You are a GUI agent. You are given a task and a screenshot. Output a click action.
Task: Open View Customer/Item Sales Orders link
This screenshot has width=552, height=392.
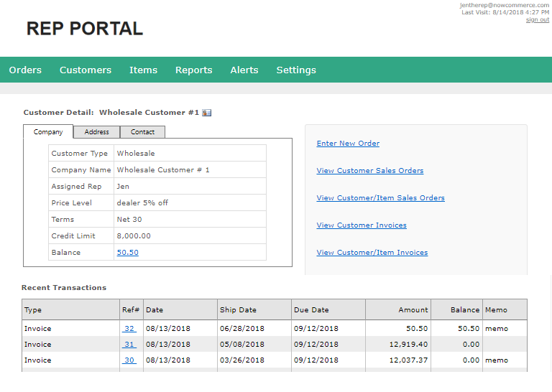click(380, 198)
